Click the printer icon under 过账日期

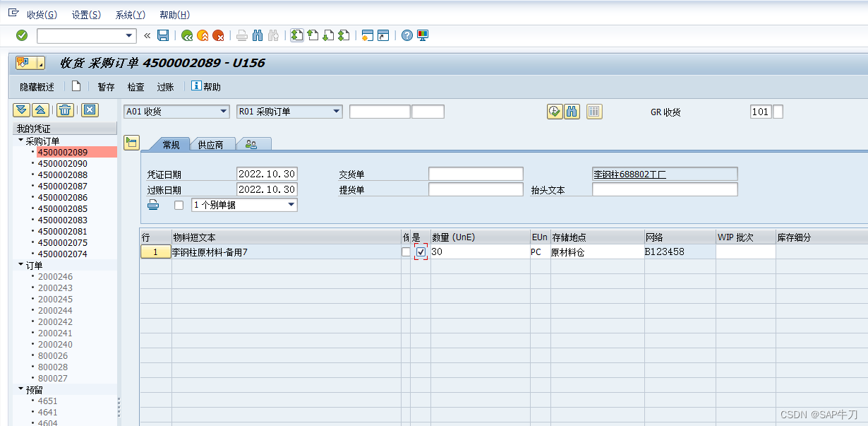[153, 205]
